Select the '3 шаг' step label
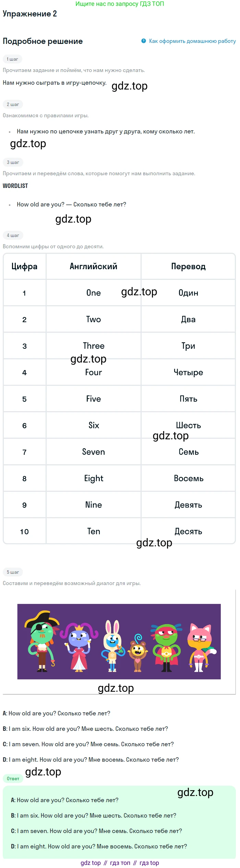 13,162
